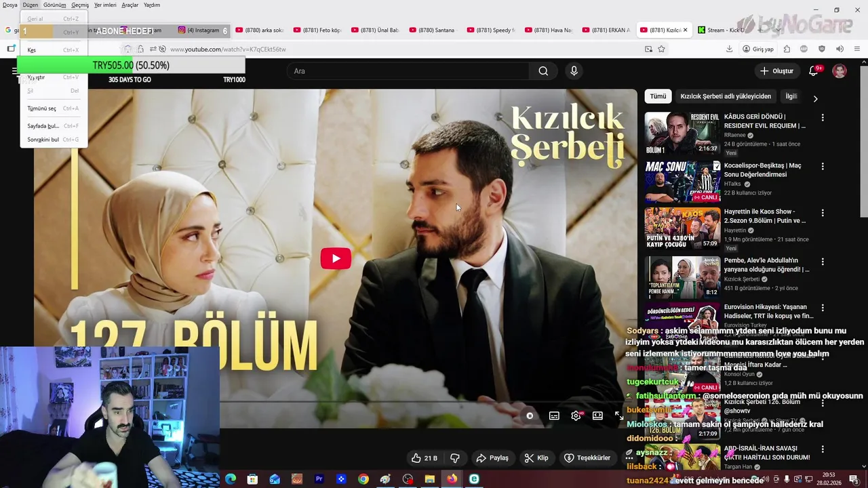Viewport: 868px width, 488px height.
Task: Open options for Pembe, Alev'le Abdullah'ın video
Action: (x=823, y=262)
